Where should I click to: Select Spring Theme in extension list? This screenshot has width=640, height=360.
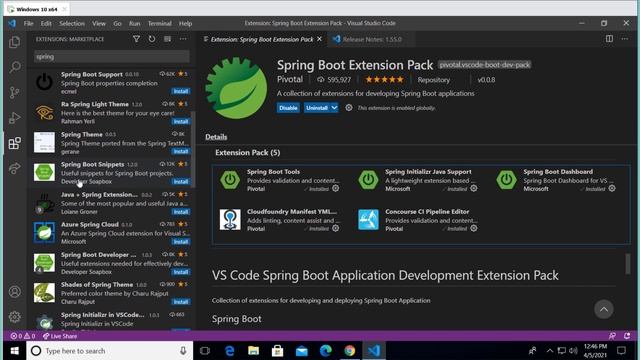tap(111, 142)
